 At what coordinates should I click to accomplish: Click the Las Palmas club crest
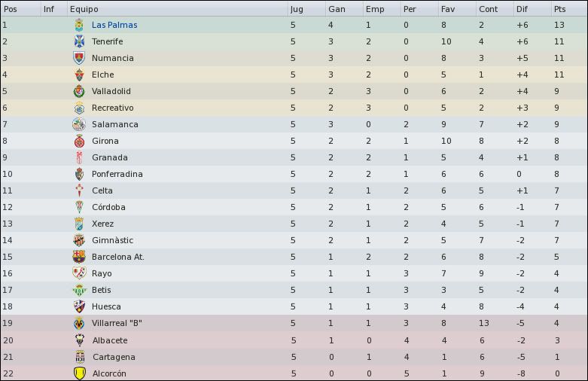coord(79,25)
